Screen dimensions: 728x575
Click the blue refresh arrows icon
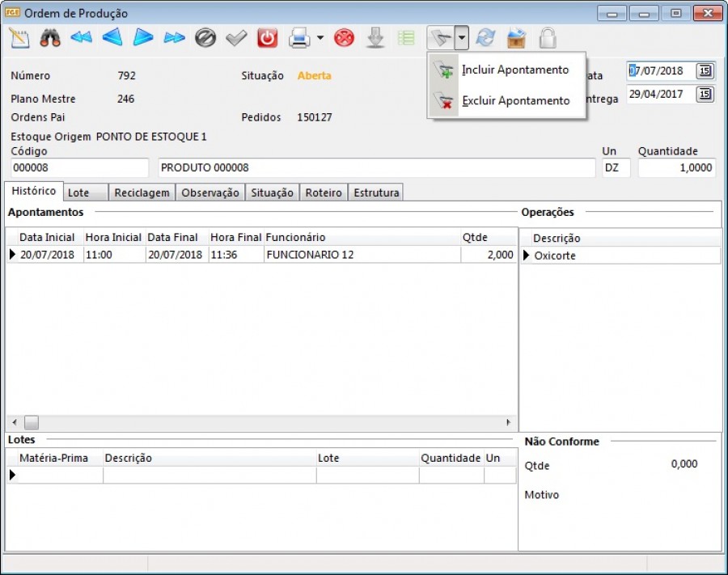pos(485,38)
